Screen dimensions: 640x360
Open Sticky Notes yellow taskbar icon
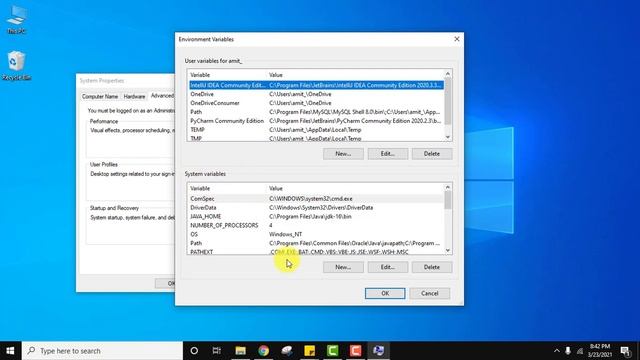310,351
